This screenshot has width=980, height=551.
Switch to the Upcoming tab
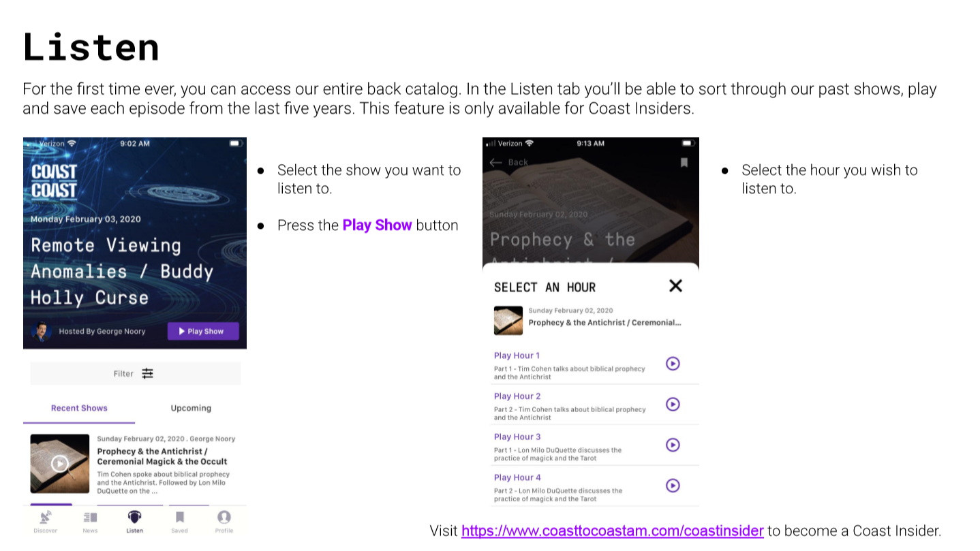click(191, 408)
